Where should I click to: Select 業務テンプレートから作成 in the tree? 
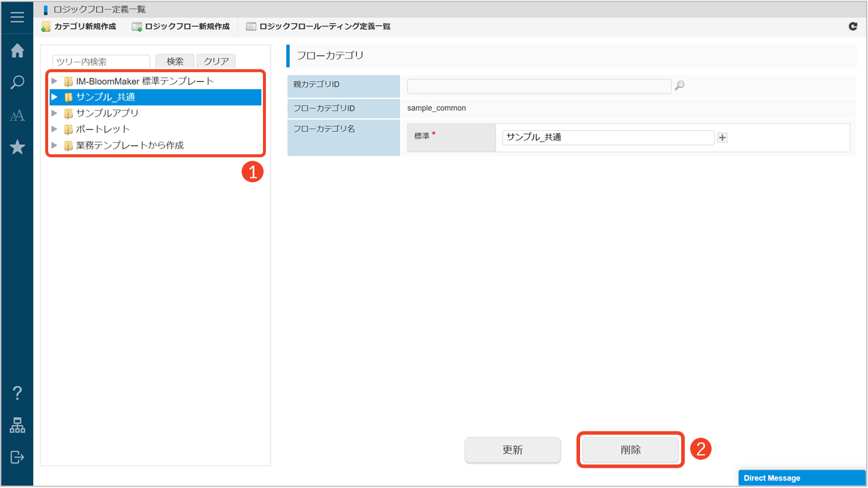click(x=130, y=145)
